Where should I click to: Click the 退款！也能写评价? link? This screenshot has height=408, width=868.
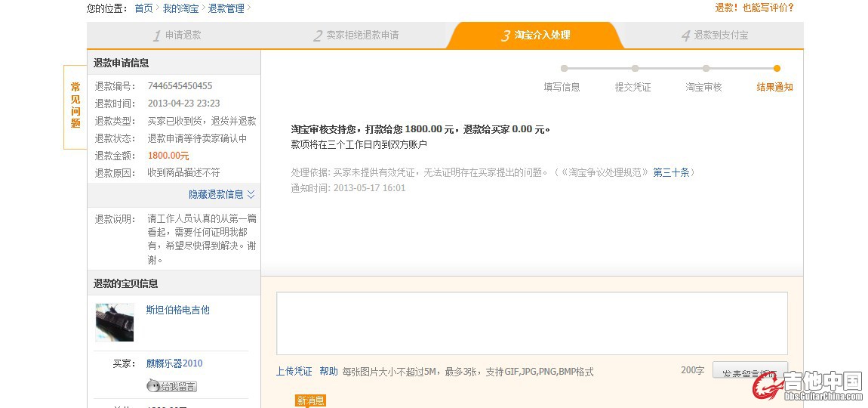(x=755, y=8)
